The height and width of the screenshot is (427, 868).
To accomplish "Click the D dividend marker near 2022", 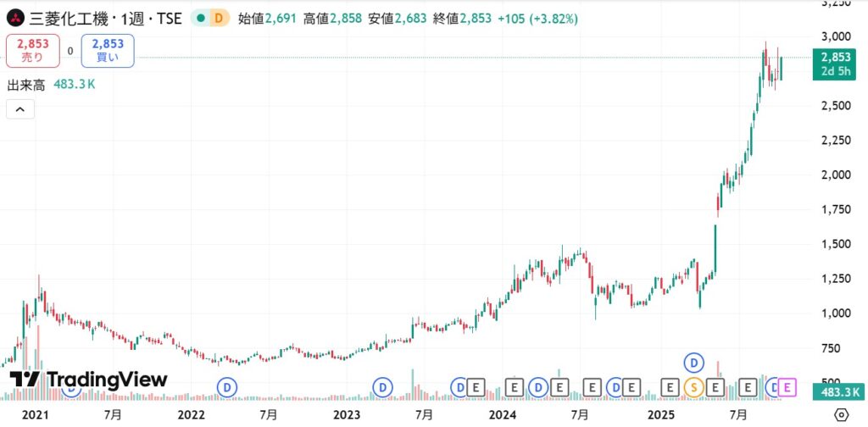I will (x=226, y=387).
